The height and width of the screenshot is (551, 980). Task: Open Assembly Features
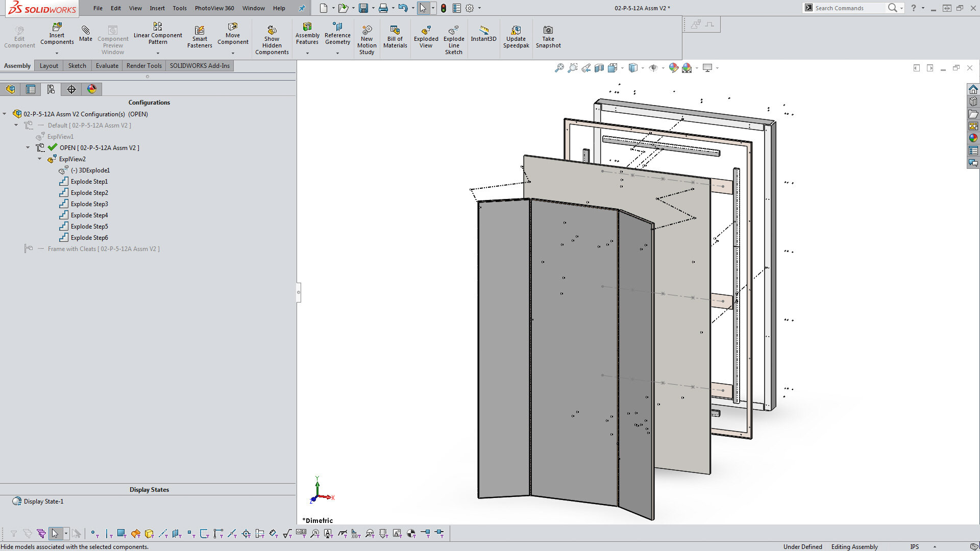click(307, 34)
